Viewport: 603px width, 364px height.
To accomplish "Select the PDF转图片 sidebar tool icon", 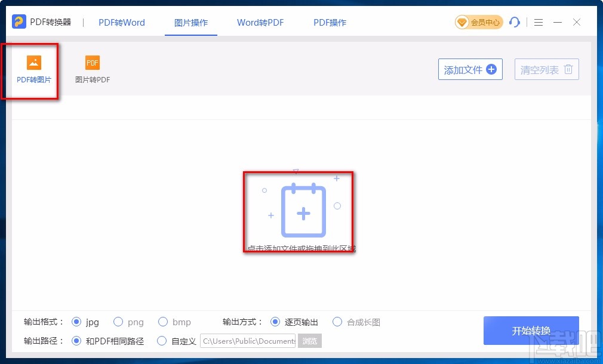I will [33, 63].
